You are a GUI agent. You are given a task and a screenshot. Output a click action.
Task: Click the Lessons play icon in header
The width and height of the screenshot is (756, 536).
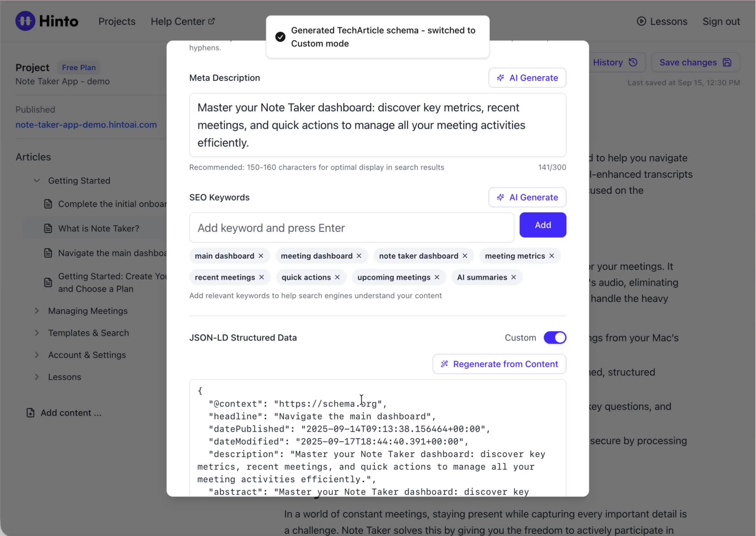coord(641,21)
